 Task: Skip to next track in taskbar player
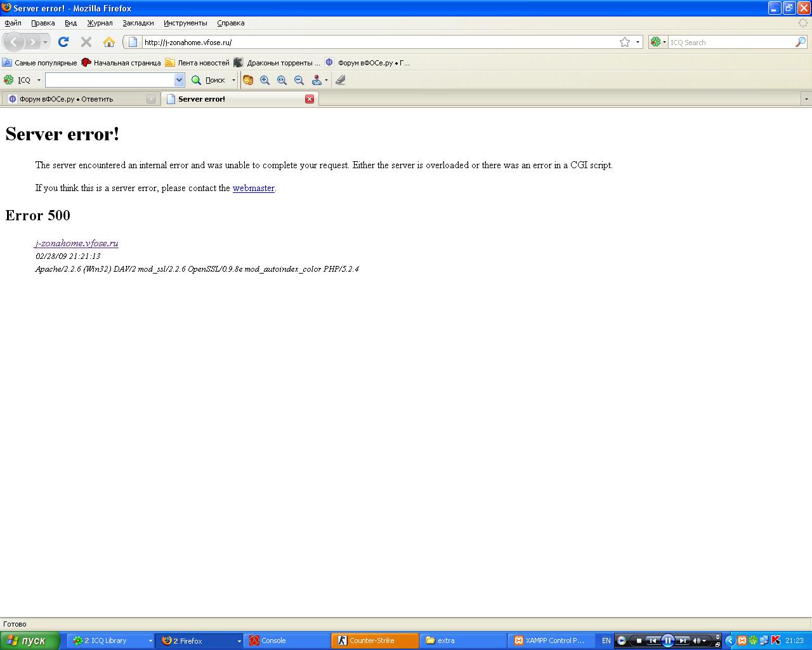pyautogui.click(x=683, y=640)
